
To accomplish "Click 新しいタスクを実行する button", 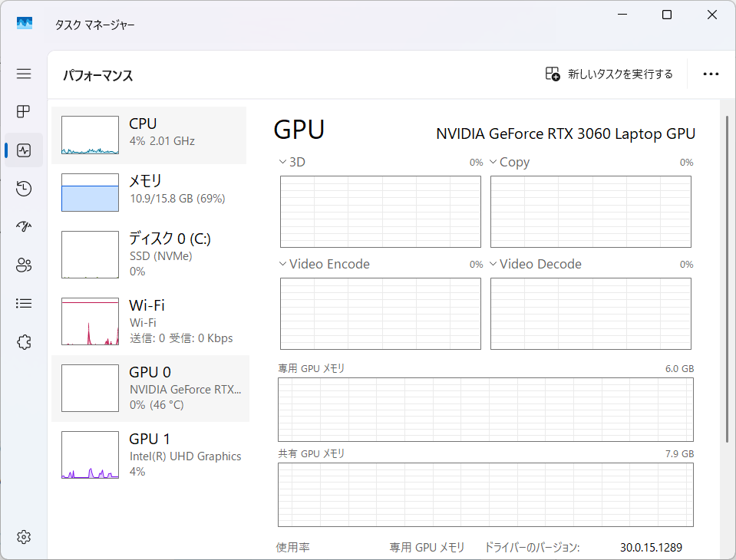I will tap(609, 74).
